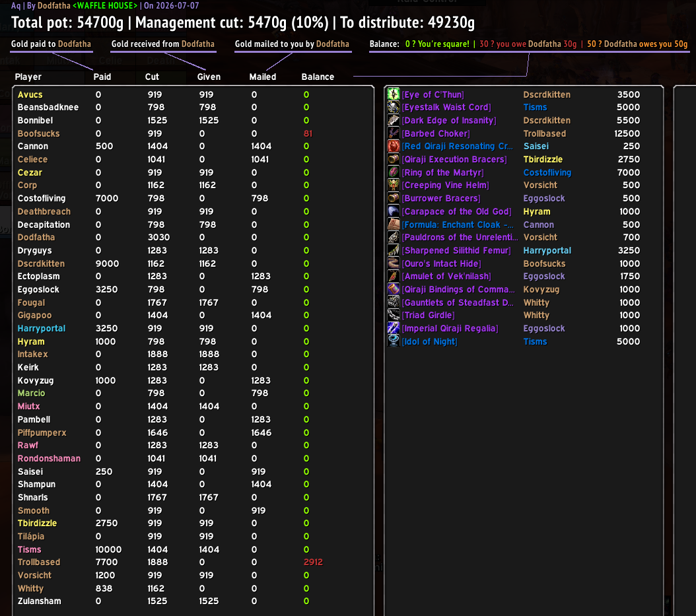Click buyer Saisei in the loot list
Image resolution: width=696 pixels, height=616 pixels.
pos(536,146)
